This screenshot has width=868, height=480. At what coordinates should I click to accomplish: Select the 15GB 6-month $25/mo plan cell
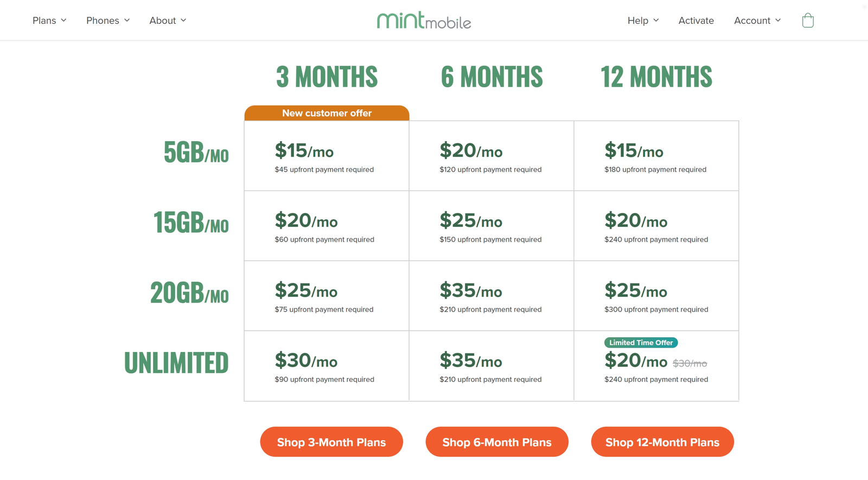pos(492,226)
